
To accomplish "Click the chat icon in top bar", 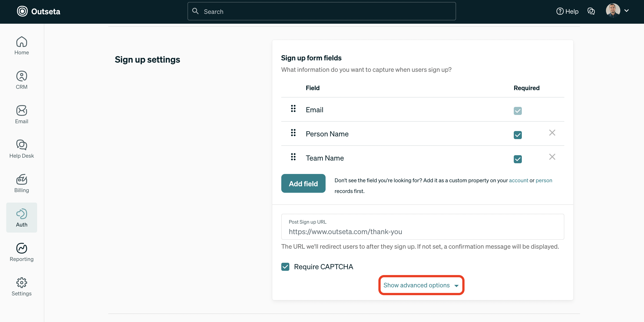I will click(591, 11).
